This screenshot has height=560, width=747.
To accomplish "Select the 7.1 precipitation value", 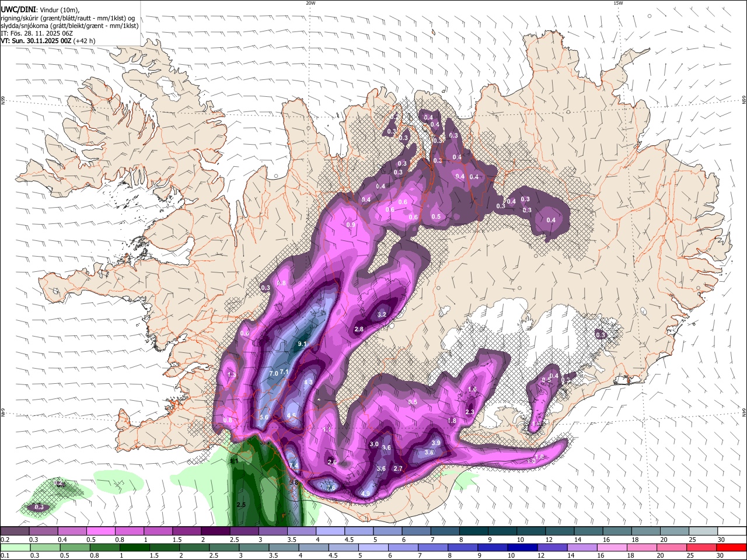I will (285, 372).
